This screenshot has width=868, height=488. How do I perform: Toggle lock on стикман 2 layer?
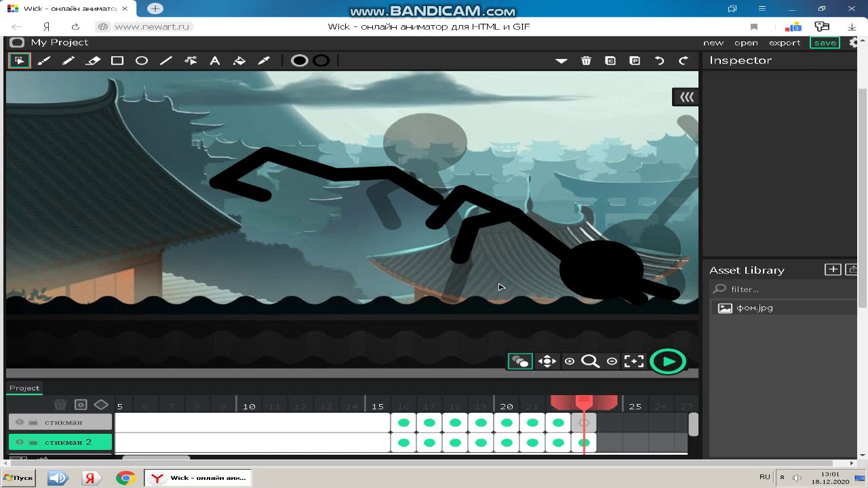pyautogui.click(x=33, y=442)
